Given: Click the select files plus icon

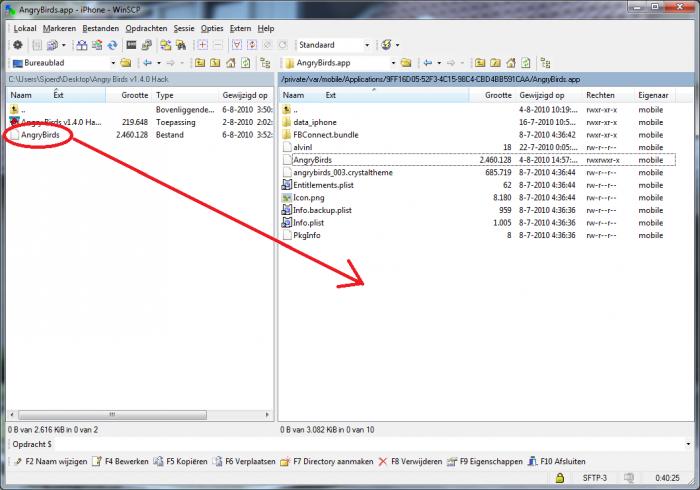Looking at the screenshot, I should [202, 45].
